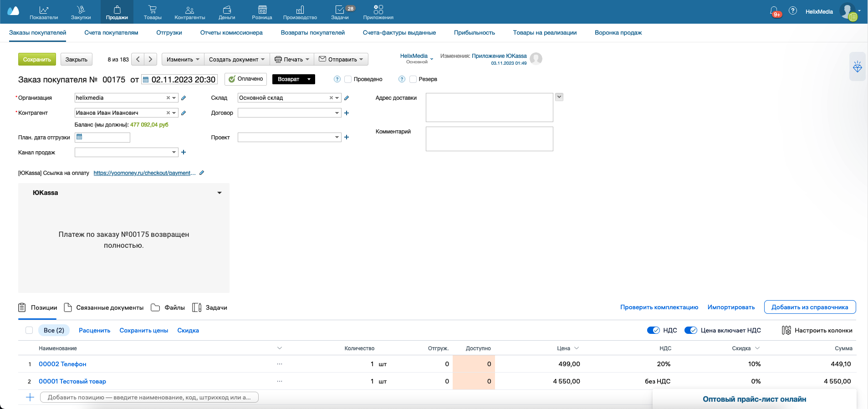Go to previous document arrow
868x409 pixels.
pos(138,59)
